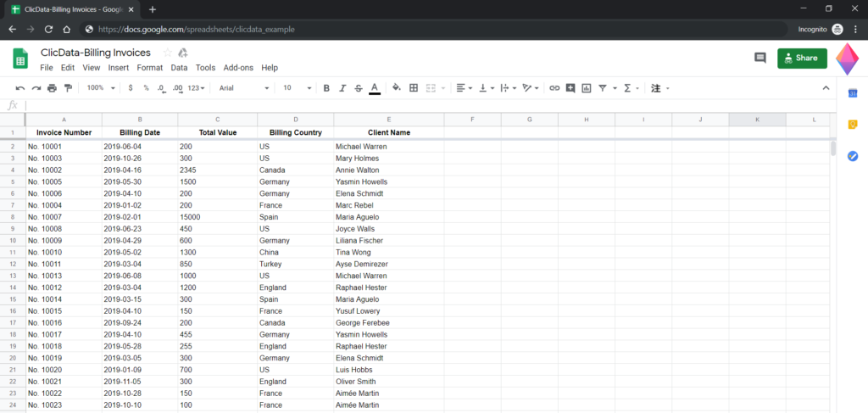868x413 pixels.
Task: Open the Add-ons menu
Action: pos(237,68)
